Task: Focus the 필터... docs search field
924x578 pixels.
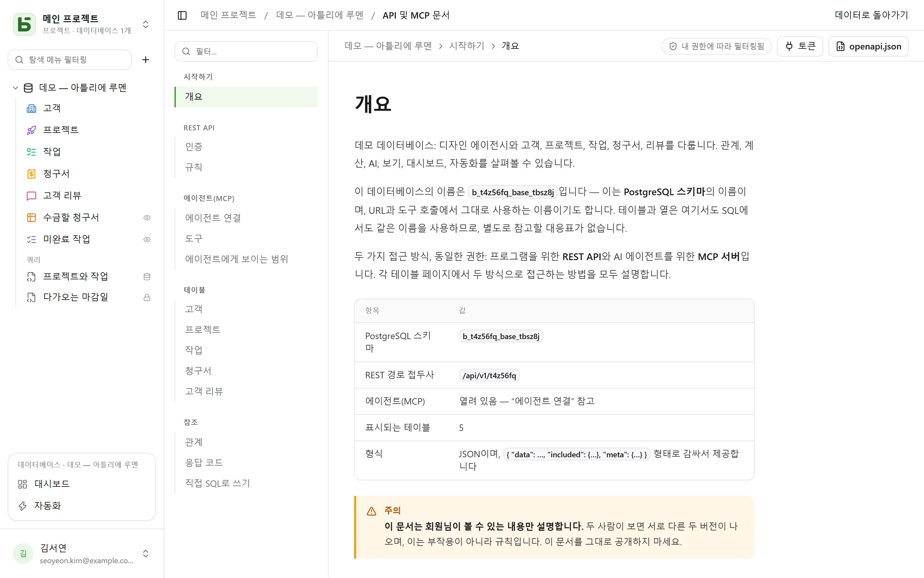Action: 246,51
